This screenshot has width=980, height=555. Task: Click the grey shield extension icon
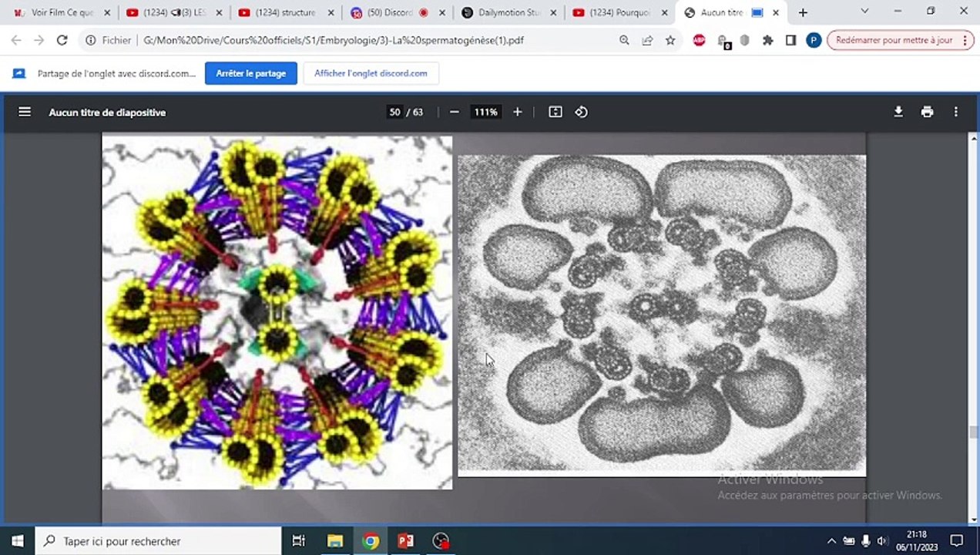[x=744, y=40]
